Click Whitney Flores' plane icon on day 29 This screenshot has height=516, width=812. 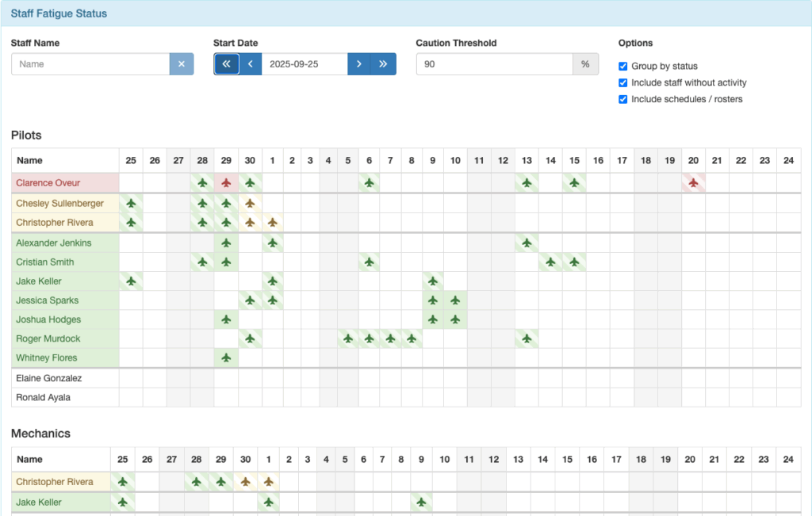[x=226, y=357]
